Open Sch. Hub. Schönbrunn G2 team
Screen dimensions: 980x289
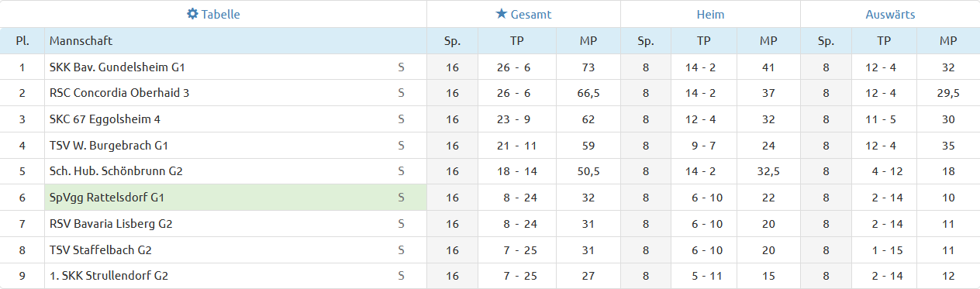click(116, 171)
